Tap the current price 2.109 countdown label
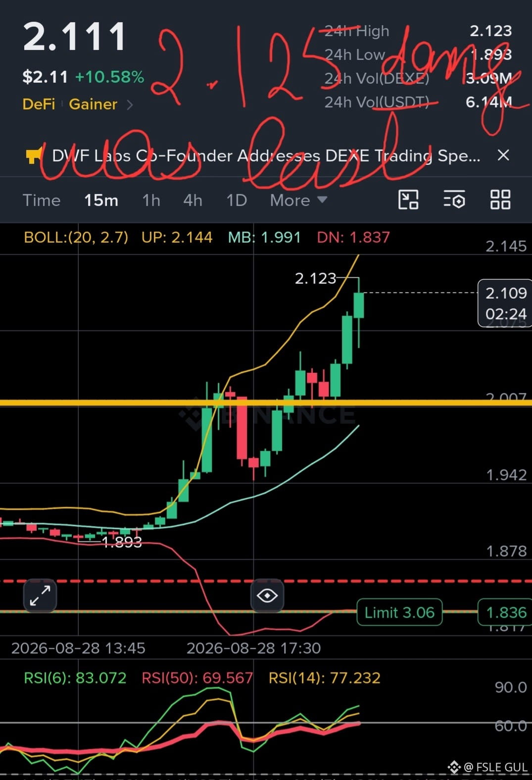The image size is (532, 780). tap(505, 303)
